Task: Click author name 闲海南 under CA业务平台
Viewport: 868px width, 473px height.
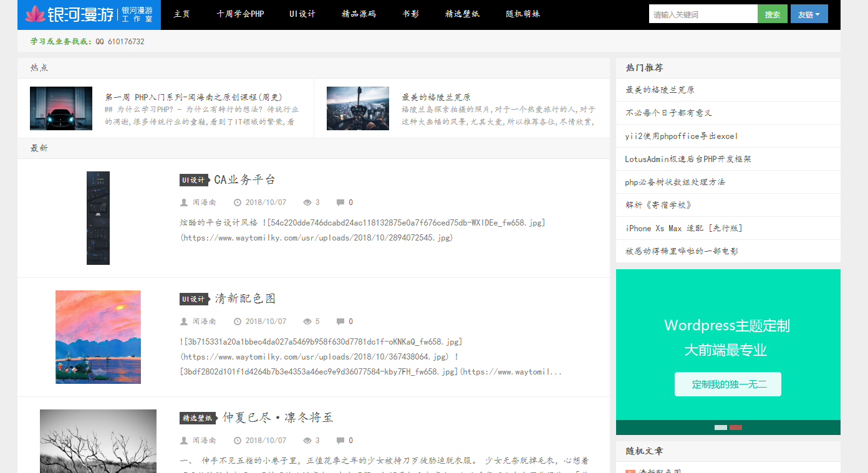Action: click(x=204, y=203)
